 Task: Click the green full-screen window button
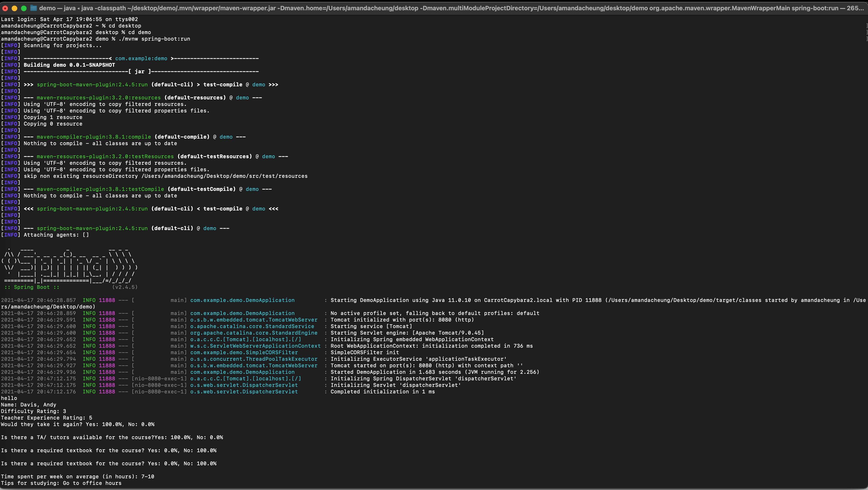pos(24,8)
